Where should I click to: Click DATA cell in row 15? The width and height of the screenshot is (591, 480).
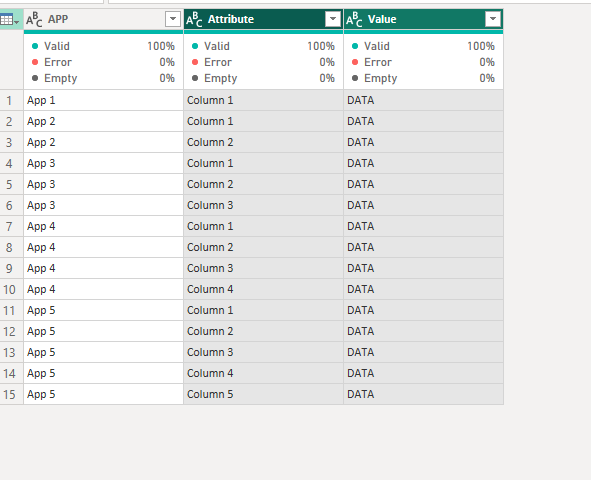[423, 394]
